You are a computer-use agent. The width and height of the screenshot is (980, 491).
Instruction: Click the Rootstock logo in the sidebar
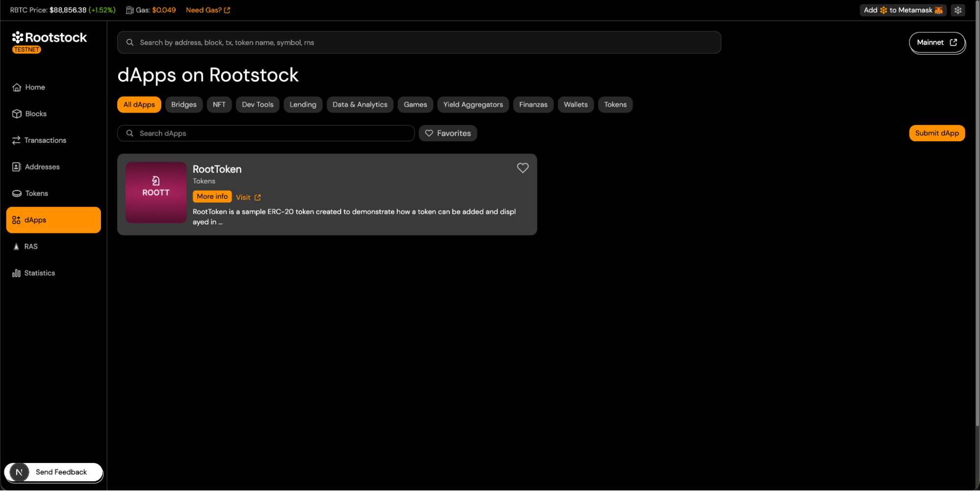click(49, 38)
